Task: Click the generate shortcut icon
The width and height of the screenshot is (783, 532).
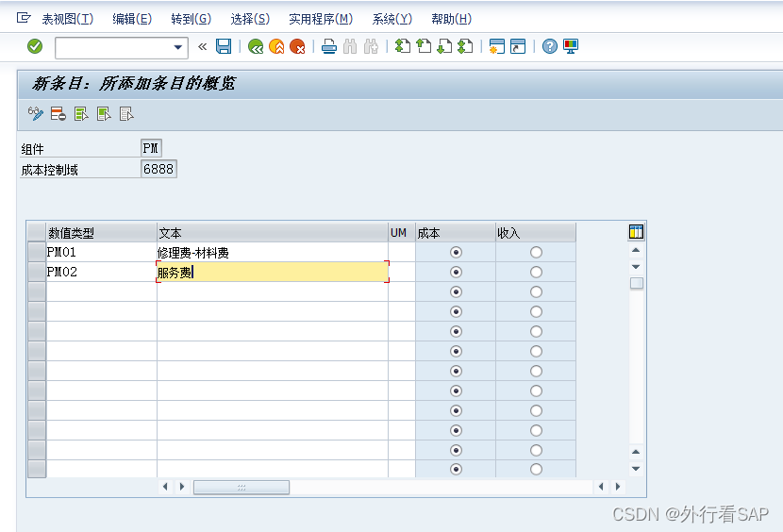Action: [x=518, y=47]
